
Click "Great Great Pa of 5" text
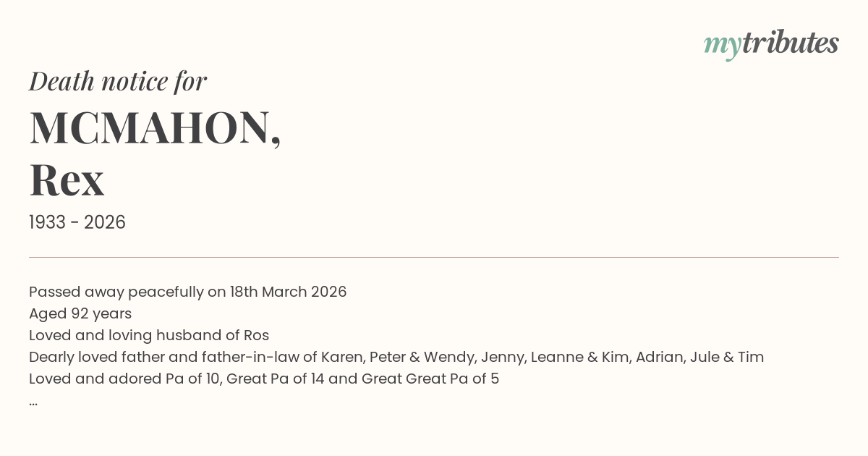[430, 379]
